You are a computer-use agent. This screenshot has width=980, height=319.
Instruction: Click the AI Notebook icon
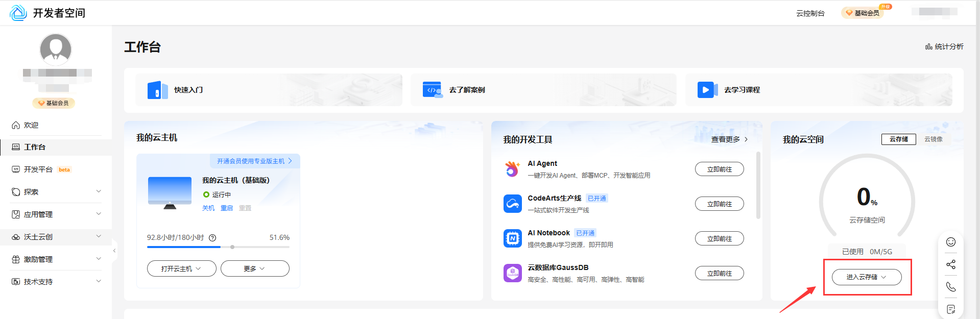pos(512,238)
